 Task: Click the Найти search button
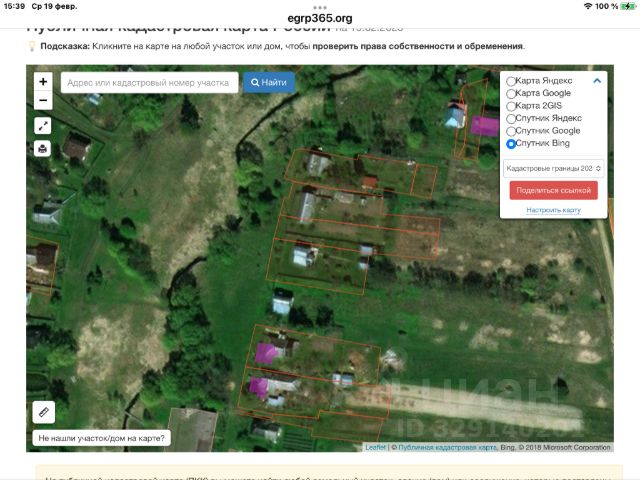click(269, 82)
